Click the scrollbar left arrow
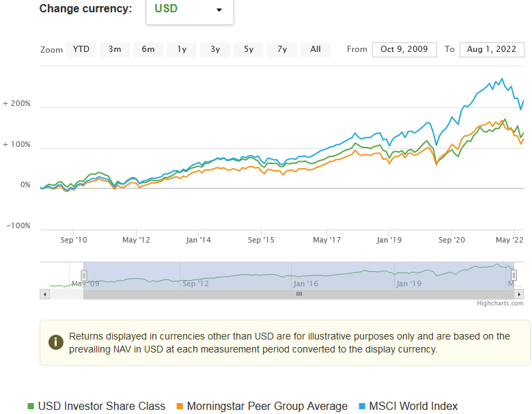 click(45, 294)
